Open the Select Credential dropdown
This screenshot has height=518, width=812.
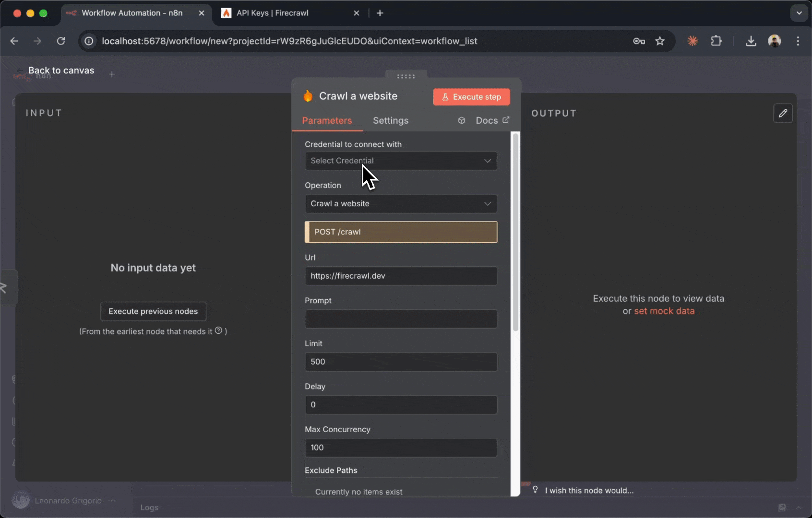click(x=401, y=161)
